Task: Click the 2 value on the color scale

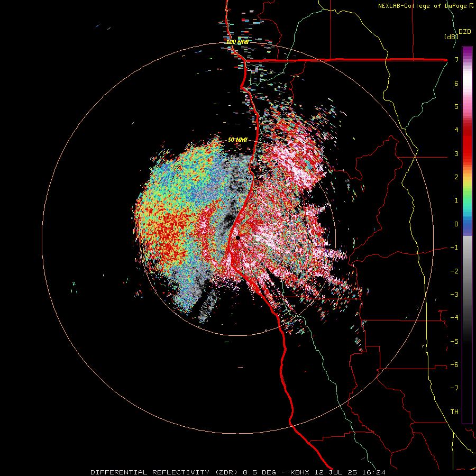Action: point(456,177)
